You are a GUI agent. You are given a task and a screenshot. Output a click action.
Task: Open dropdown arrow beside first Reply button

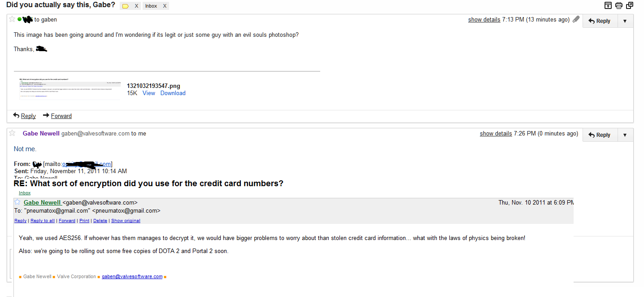tap(625, 21)
